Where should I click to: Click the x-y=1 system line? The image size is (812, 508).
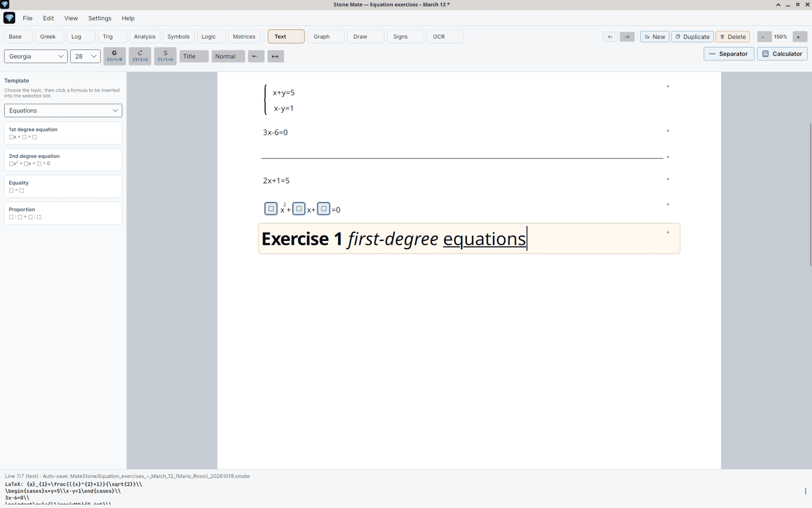[284, 109]
